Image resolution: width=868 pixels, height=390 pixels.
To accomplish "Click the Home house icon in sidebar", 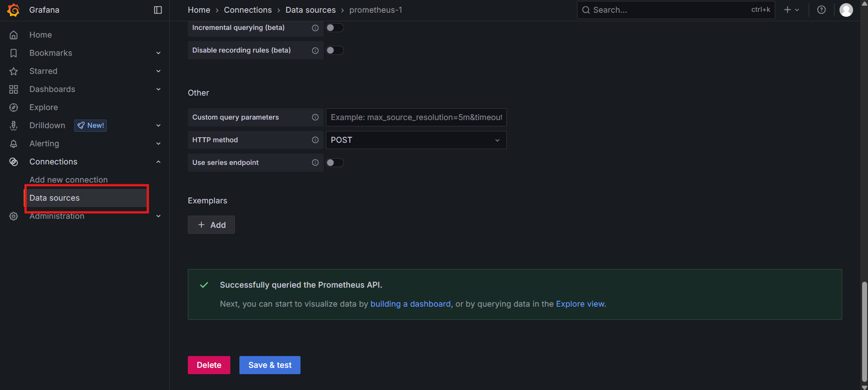I will pyautogui.click(x=14, y=35).
